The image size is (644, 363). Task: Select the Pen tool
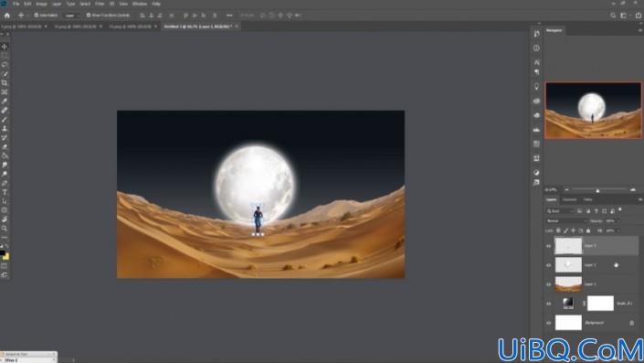[x=5, y=183]
